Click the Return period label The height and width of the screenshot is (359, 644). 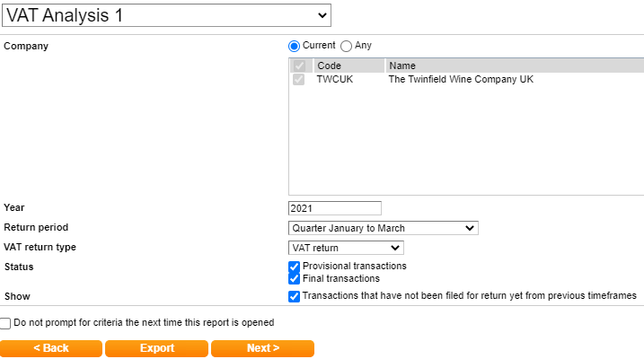point(36,227)
